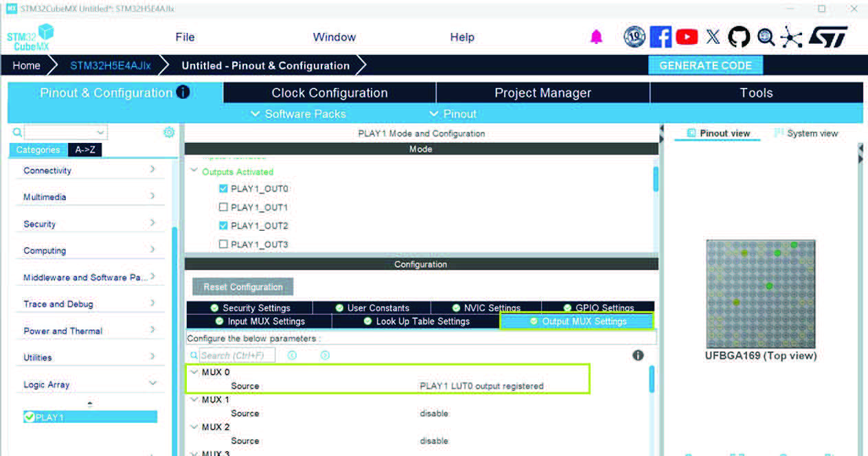Go to Home breadcrumb

26,66
